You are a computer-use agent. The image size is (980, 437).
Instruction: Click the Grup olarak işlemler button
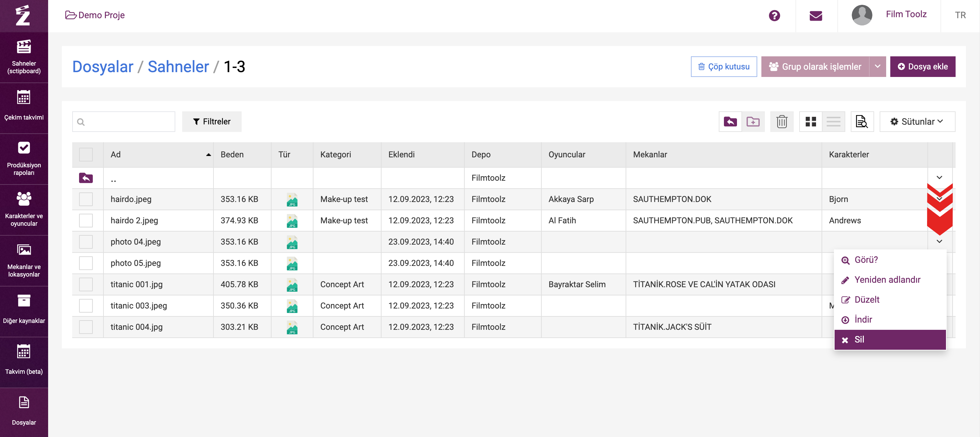[x=815, y=67]
